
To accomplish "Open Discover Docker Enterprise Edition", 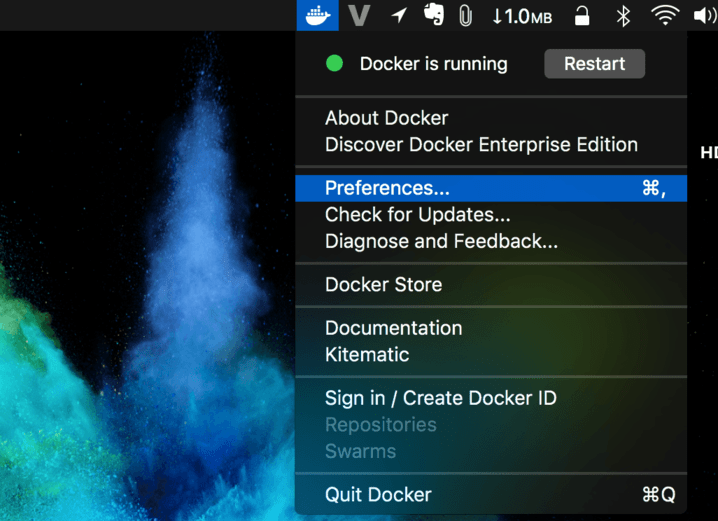I will point(491,145).
